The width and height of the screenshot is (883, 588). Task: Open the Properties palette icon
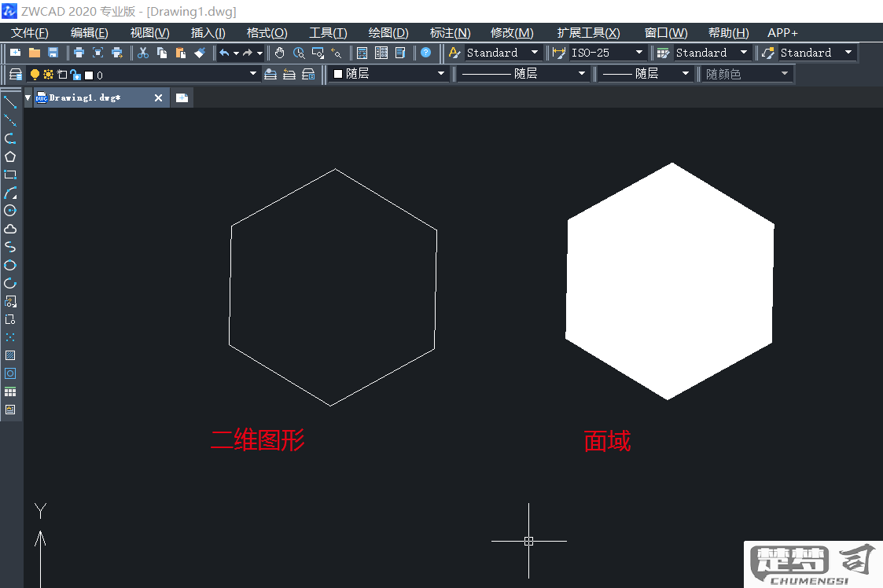click(x=362, y=53)
